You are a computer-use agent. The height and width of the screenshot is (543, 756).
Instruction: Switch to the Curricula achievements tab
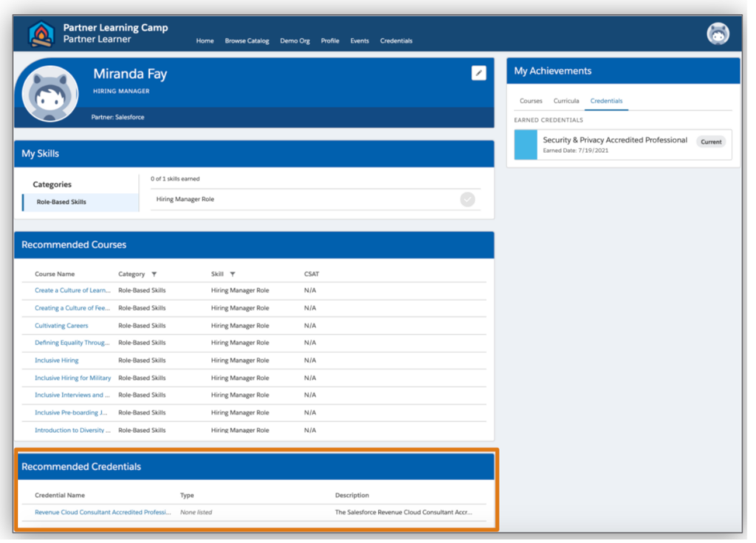(566, 101)
